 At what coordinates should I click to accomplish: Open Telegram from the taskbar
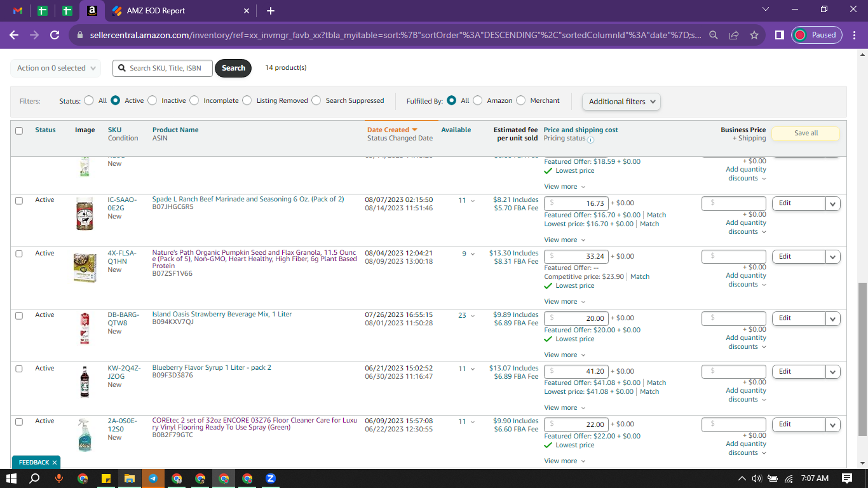(x=153, y=478)
